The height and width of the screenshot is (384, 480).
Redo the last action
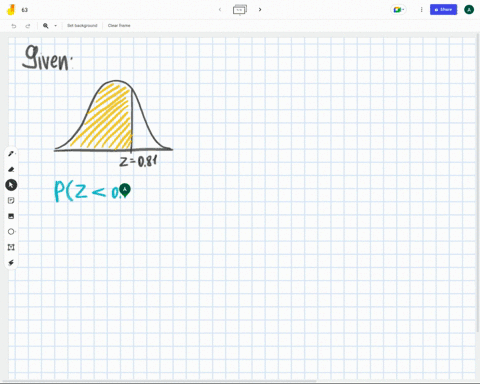tap(28, 26)
